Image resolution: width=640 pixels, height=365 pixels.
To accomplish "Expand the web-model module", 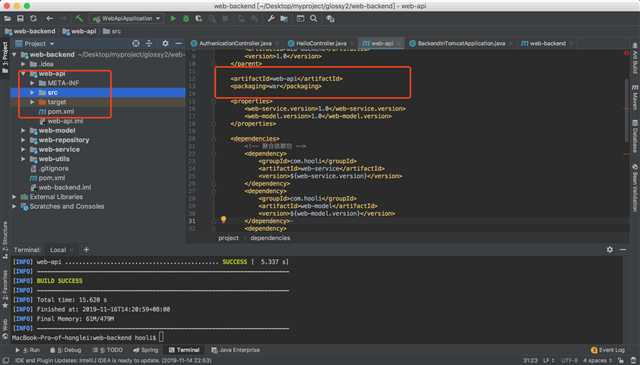I will click(x=23, y=131).
